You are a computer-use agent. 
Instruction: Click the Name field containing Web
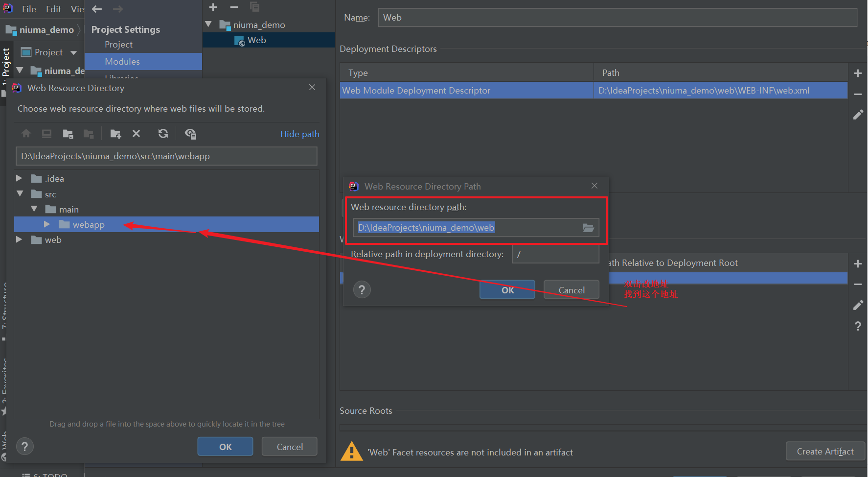[x=617, y=18]
